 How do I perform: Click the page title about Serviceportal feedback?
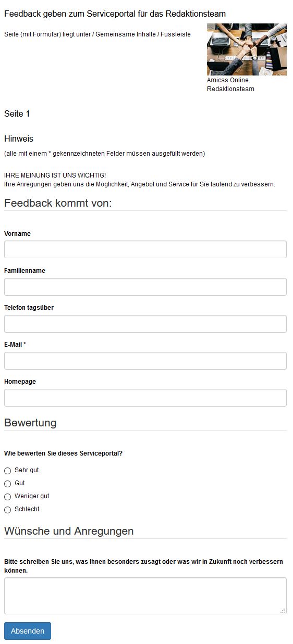115,14
